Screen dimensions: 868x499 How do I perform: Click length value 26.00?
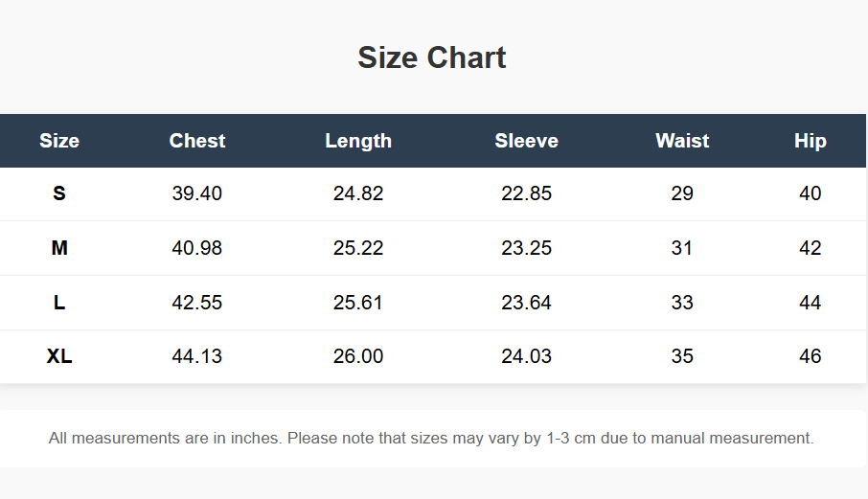(x=358, y=356)
